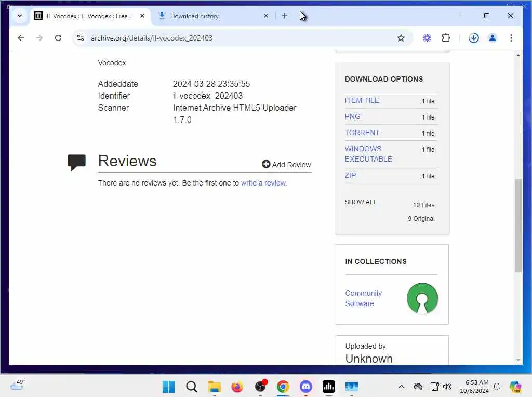Image resolution: width=532 pixels, height=397 pixels.
Task: Open taskbar Search icon
Action: tap(191, 387)
